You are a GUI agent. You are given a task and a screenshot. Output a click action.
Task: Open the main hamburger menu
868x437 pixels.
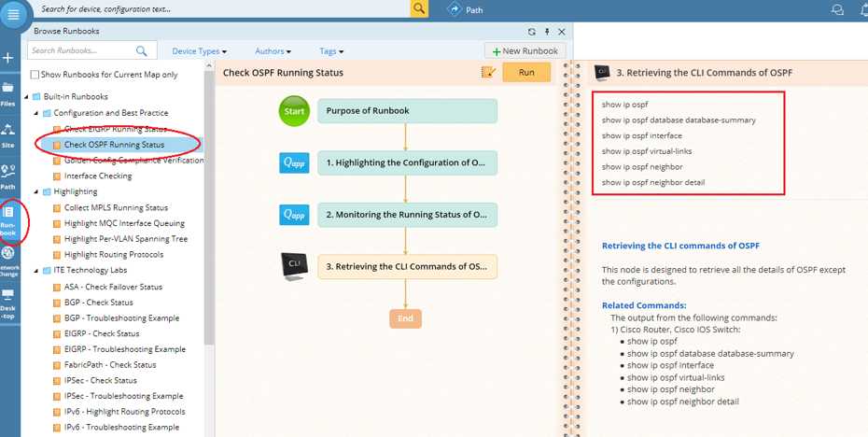pos(13,15)
